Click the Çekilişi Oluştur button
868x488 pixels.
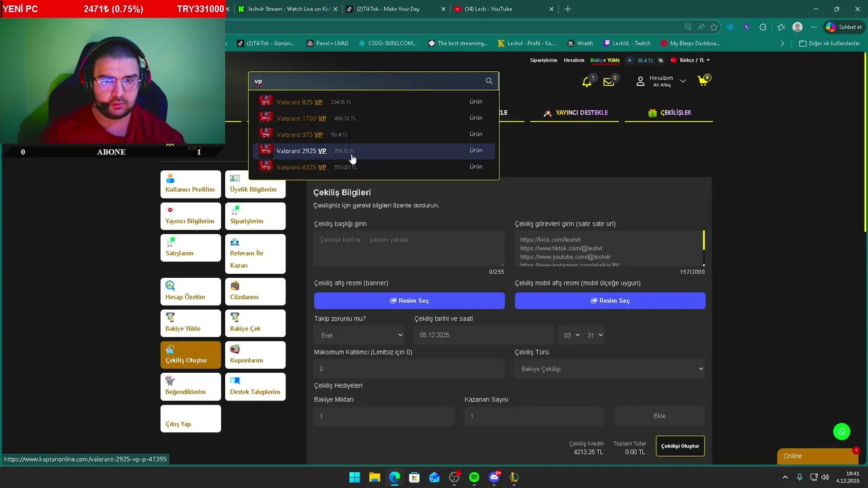tap(680, 446)
